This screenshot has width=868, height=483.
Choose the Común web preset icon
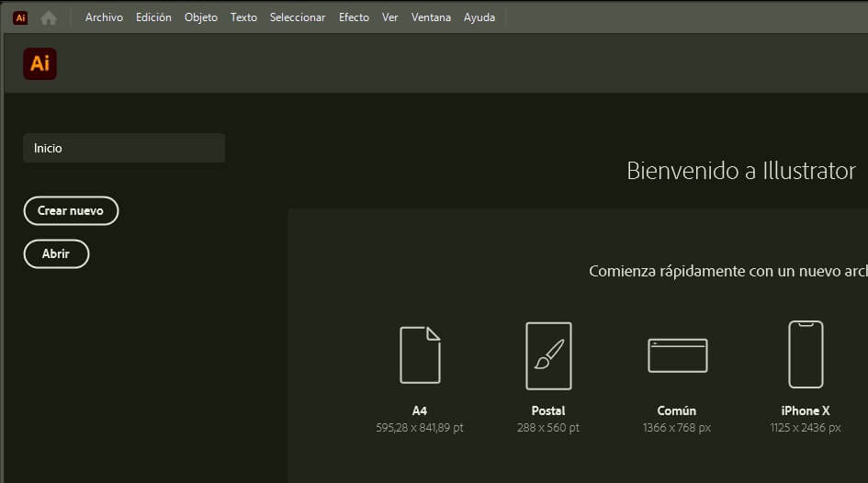(678, 355)
